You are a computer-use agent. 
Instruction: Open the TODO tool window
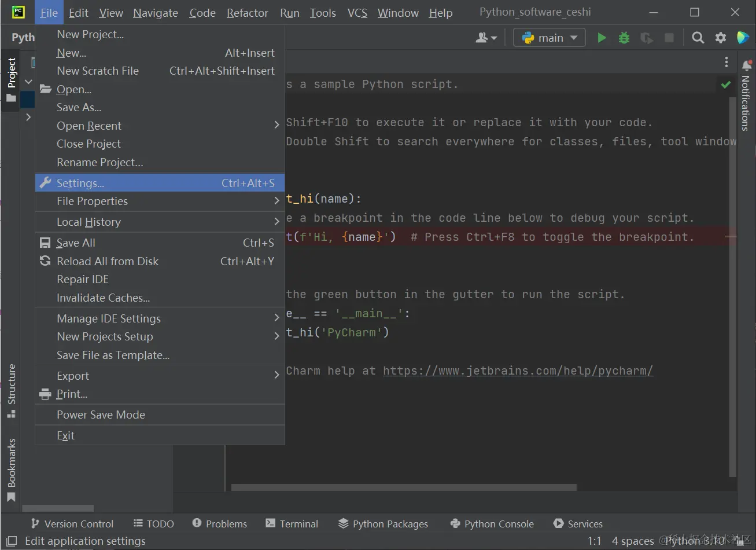tap(153, 523)
